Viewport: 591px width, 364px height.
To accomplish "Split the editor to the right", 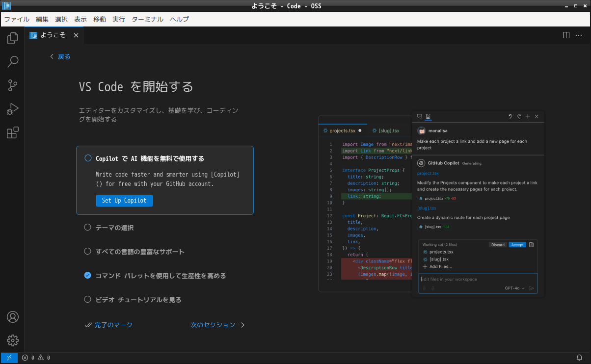I will [x=566, y=35].
